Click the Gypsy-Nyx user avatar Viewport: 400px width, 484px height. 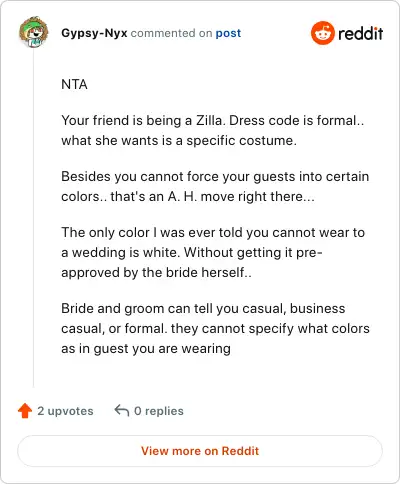point(33,32)
